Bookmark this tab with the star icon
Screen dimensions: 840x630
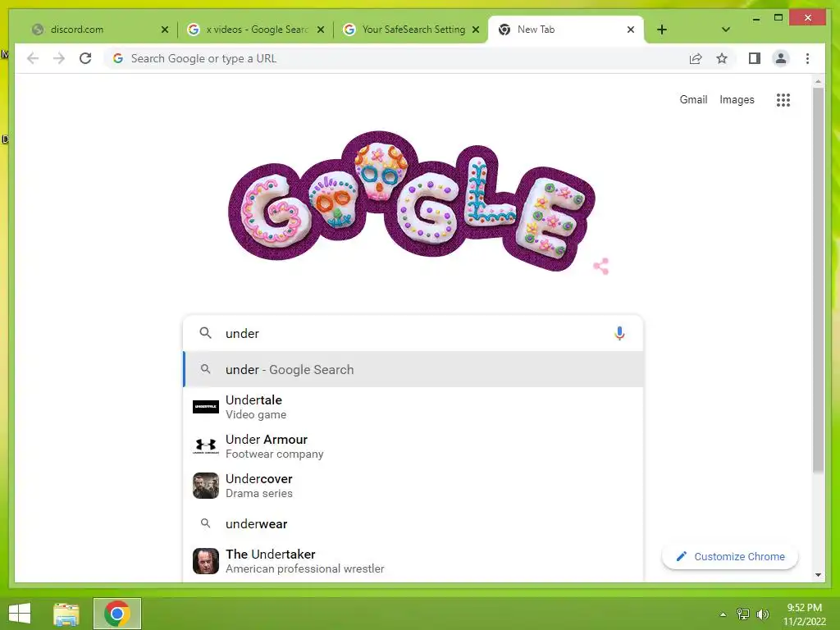click(722, 58)
